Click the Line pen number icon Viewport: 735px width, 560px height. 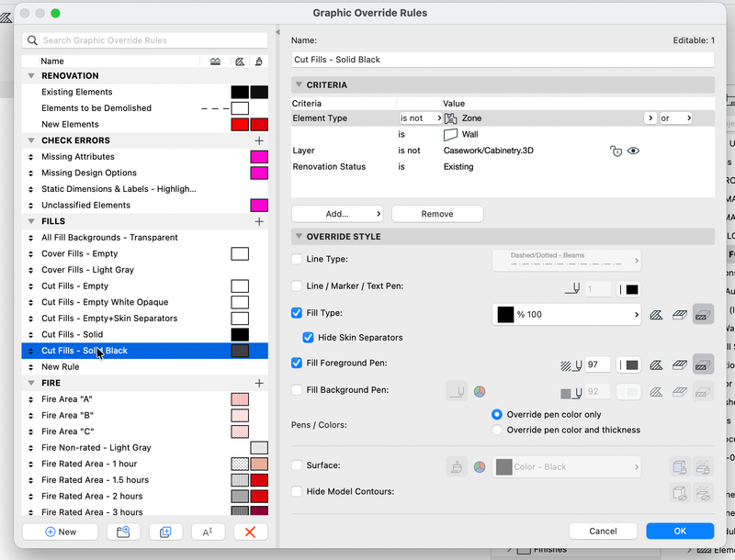572,289
